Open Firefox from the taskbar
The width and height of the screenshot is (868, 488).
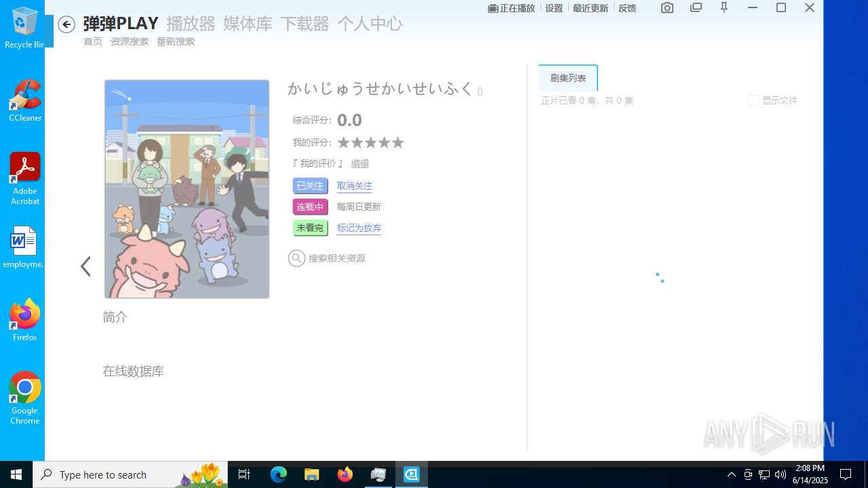[x=345, y=474]
